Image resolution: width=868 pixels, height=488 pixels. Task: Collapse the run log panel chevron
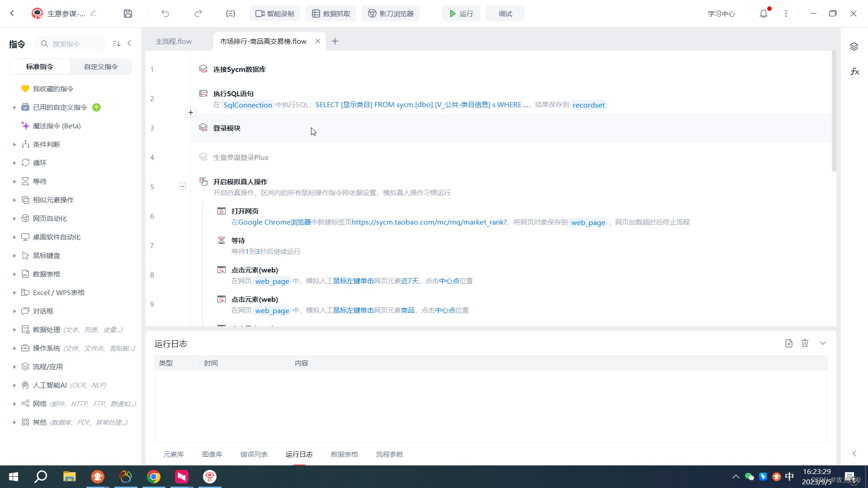pyautogui.click(x=823, y=343)
